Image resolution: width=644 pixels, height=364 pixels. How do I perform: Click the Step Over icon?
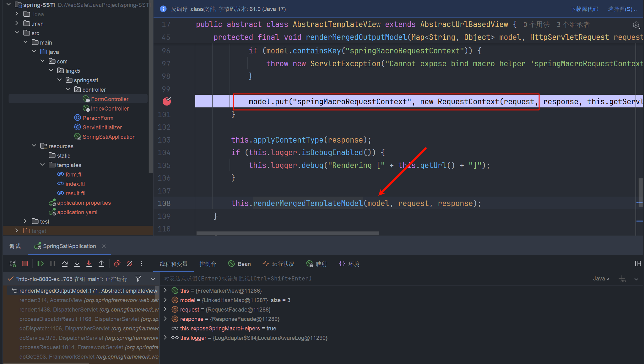65,264
